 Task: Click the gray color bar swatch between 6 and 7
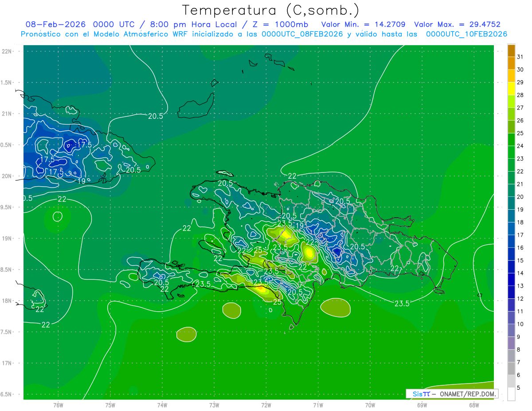(x=511, y=368)
